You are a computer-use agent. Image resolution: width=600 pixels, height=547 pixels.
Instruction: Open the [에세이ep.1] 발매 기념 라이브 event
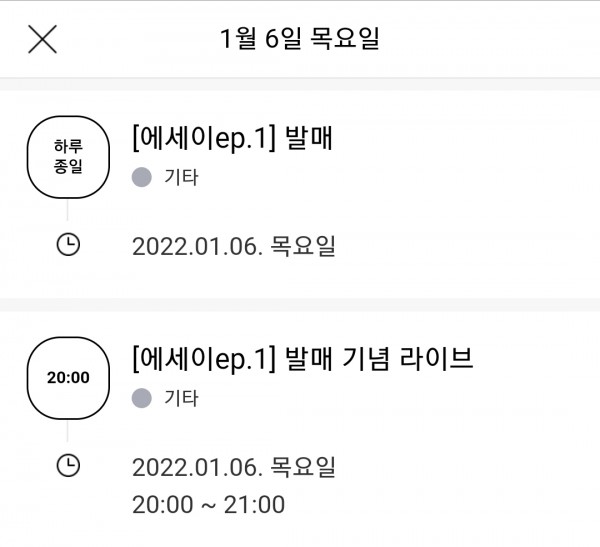[x=302, y=359]
